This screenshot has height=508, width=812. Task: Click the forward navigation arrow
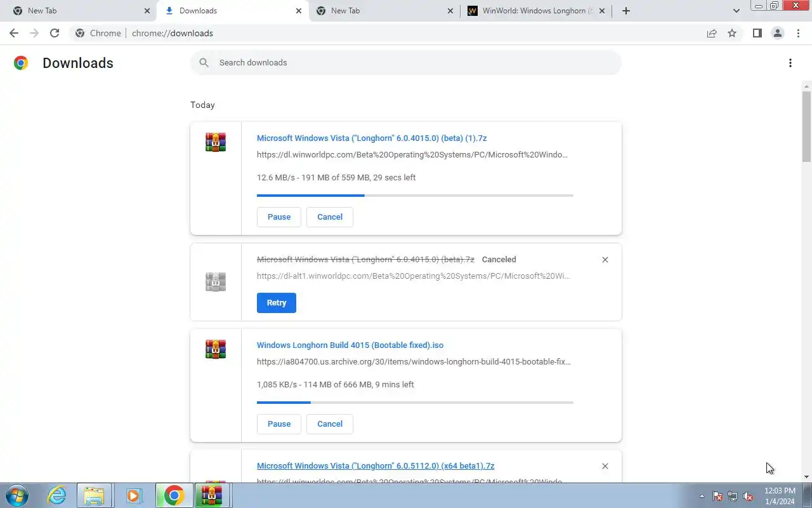click(x=34, y=33)
